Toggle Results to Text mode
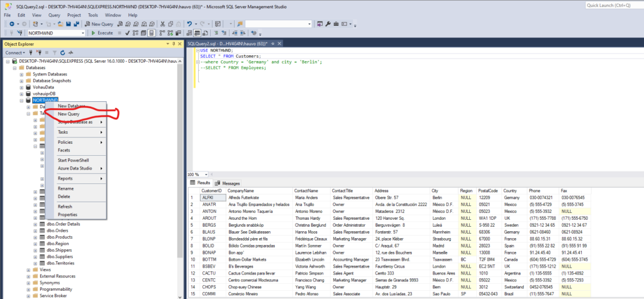Screen dimensions: 644x299 (x=189, y=33)
